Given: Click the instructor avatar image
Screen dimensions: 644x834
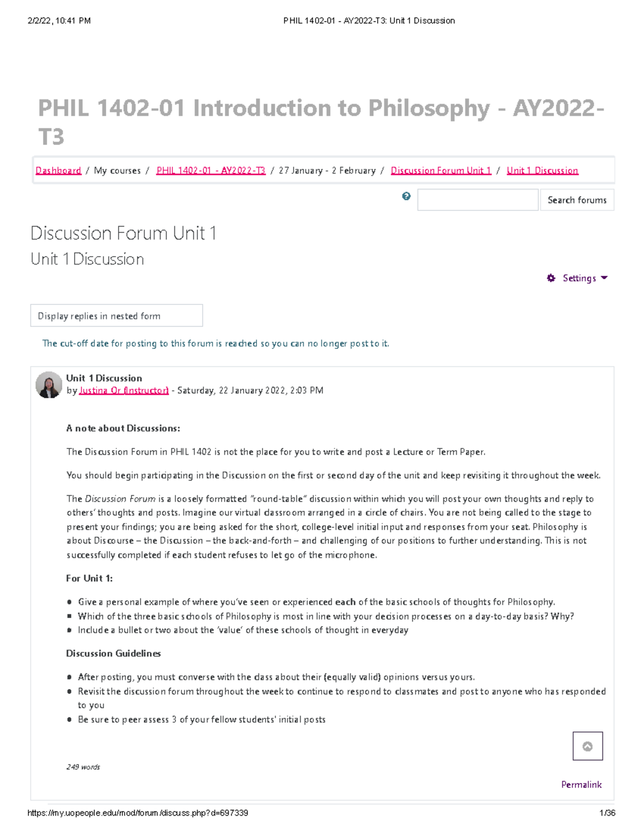Looking at the screenshot, I should (x=48, y=385).
